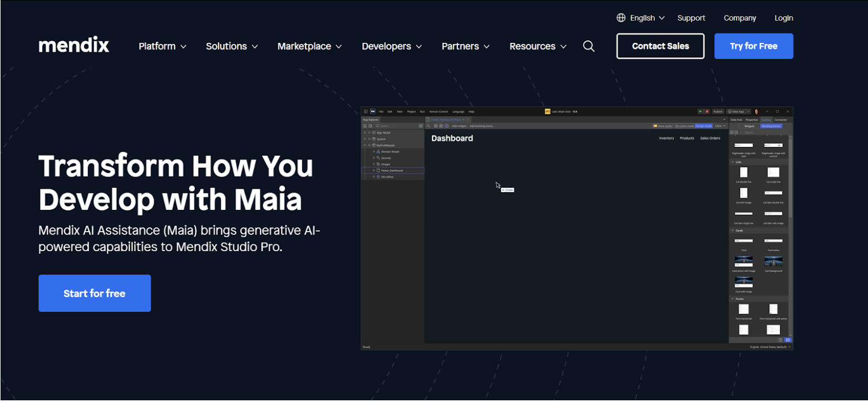Click the System module icon
This screenshot has width=868, height=402.
[374, 139]
